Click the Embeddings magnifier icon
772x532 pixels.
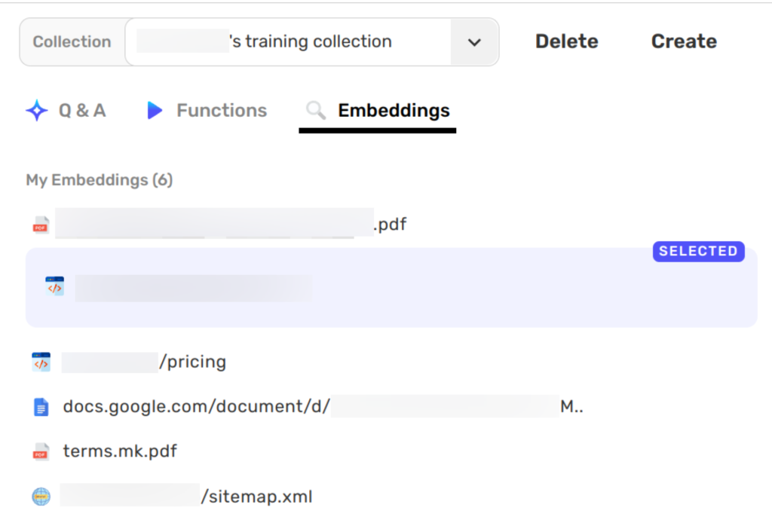316,111
